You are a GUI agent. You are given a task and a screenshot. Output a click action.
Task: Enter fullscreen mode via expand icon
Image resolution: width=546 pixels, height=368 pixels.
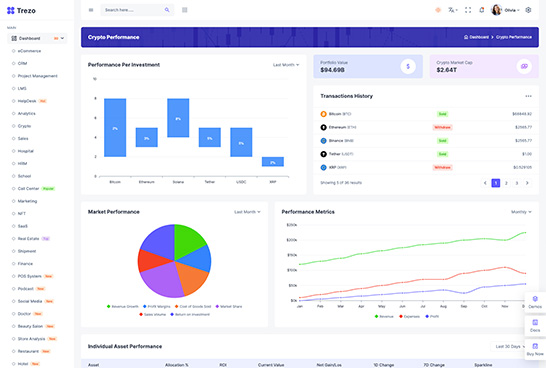[x=468, y=10]
